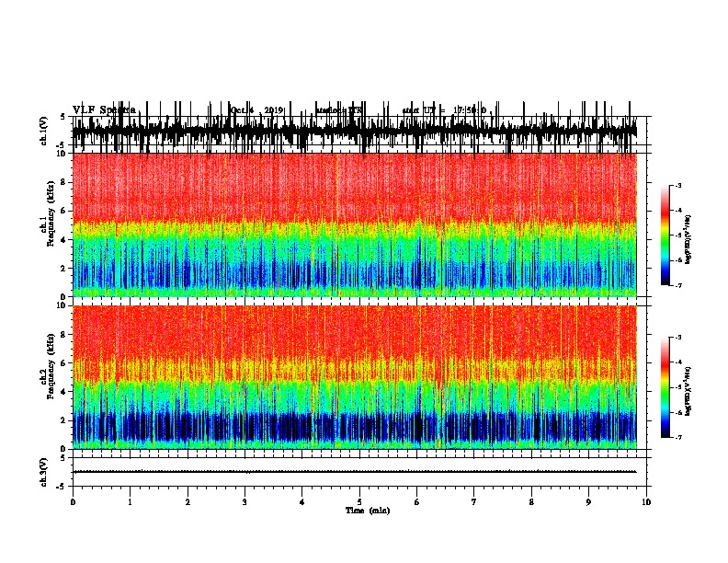Screen dimensions: 728x563
Task: Click the '5' volt tick on ch.3(V) axis
Action: point(63,458)
